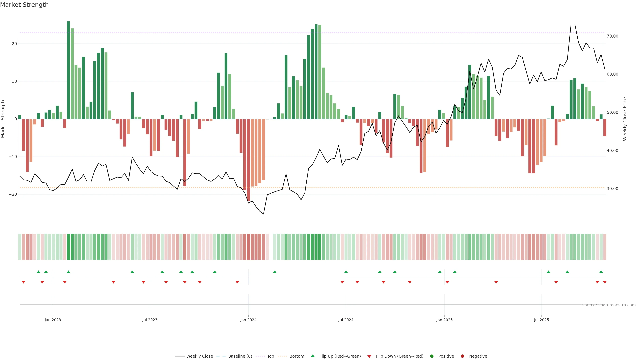Click the red Flip Down legend triangle

369,356
